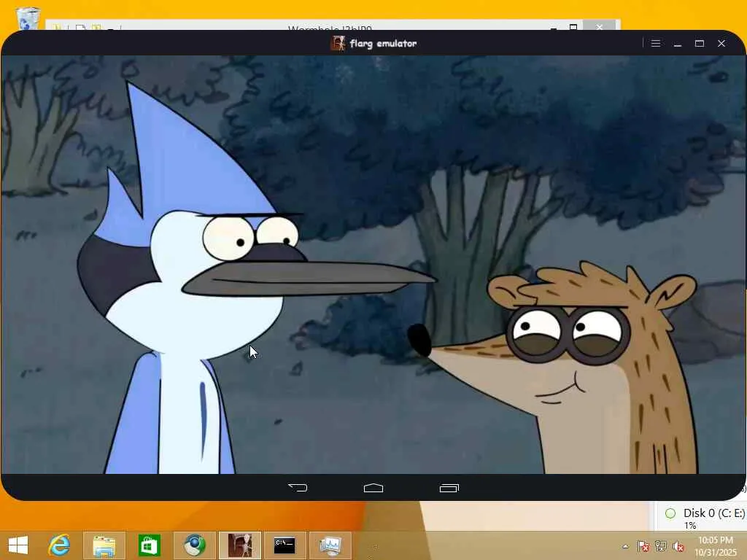Open the network status tray icon
747x560 pixels.
[x=661, y=546]
